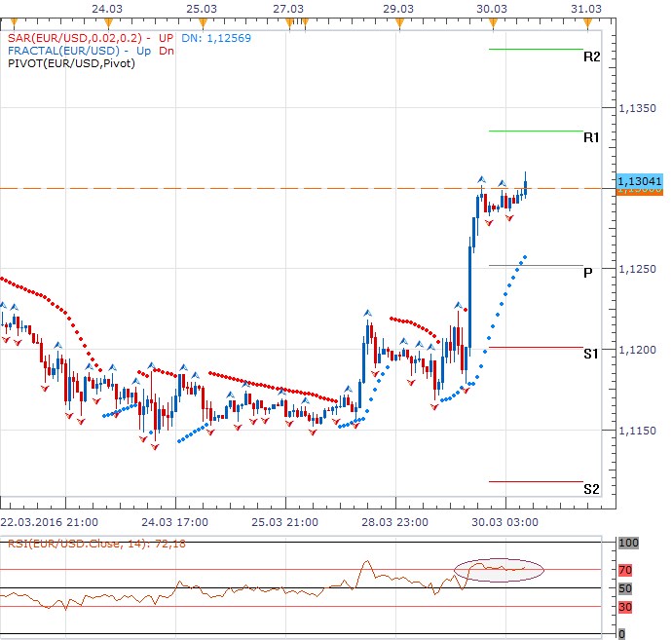Viewport: 672px width, 640px height.
Task: Click the P pivot point label
Action: (588, 273)
